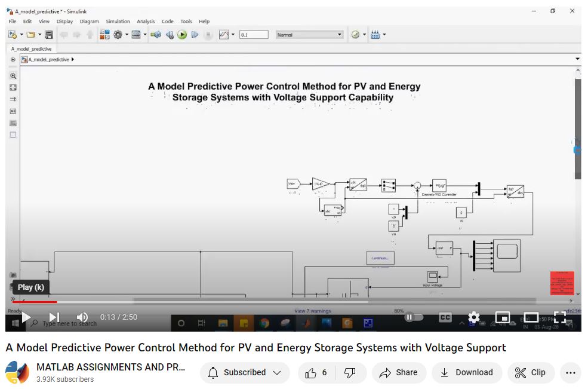
Task: Click the simulation stop time field
Action: [254, 35]
